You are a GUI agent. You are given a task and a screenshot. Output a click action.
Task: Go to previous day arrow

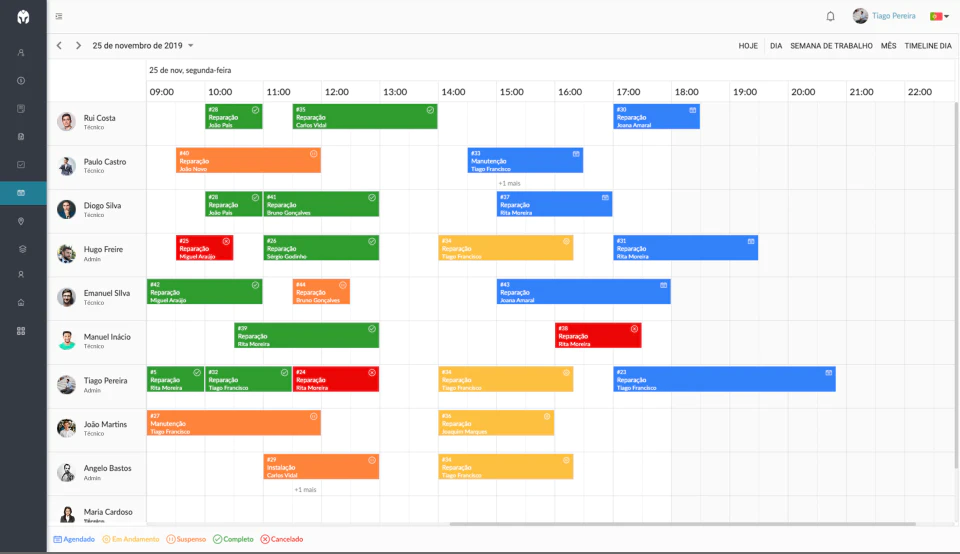pos(59,45)
